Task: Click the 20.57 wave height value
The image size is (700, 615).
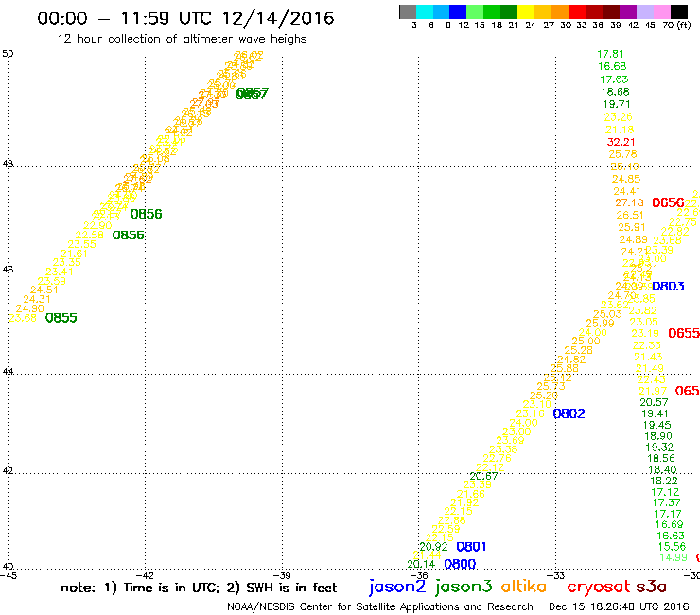Action: coord(654,402)
